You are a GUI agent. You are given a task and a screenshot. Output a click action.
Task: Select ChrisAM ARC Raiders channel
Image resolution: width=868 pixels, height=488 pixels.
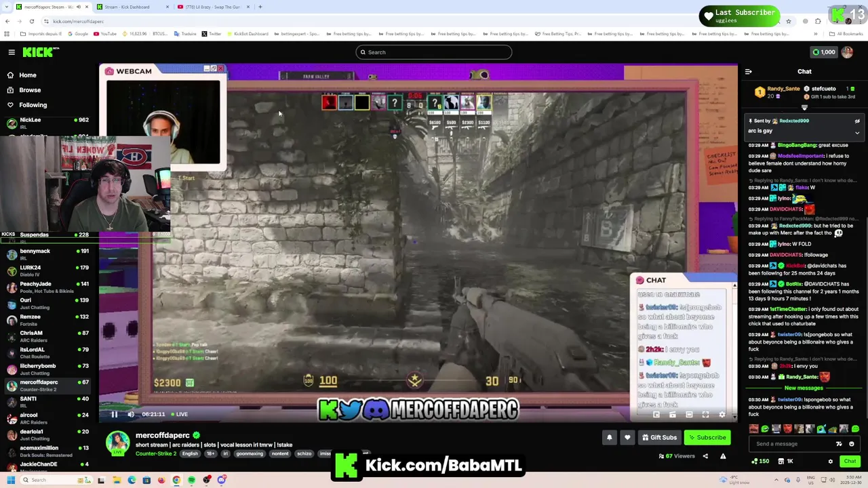[x=47, y=336]
